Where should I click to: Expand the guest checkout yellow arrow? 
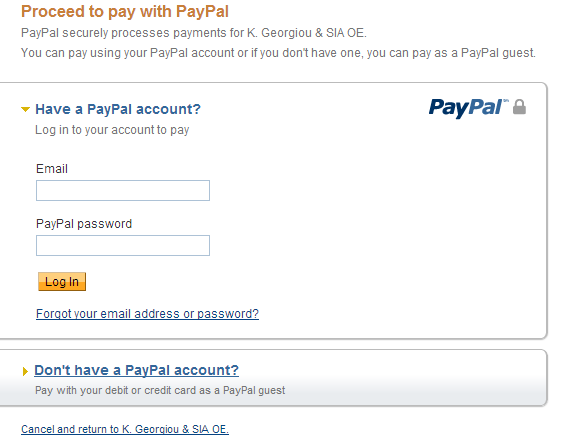click(25, 371)
